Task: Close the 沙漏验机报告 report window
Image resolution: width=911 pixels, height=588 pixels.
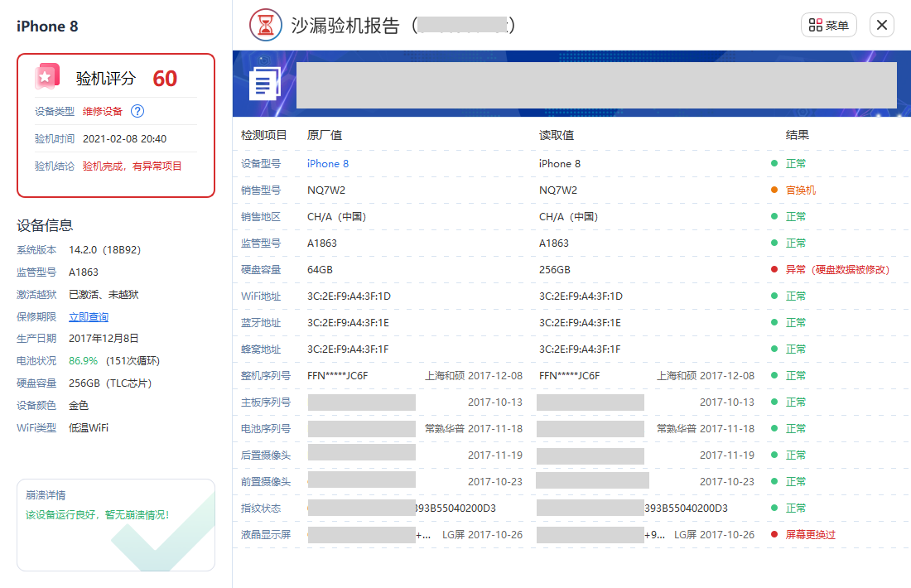Action: point(881,25)
